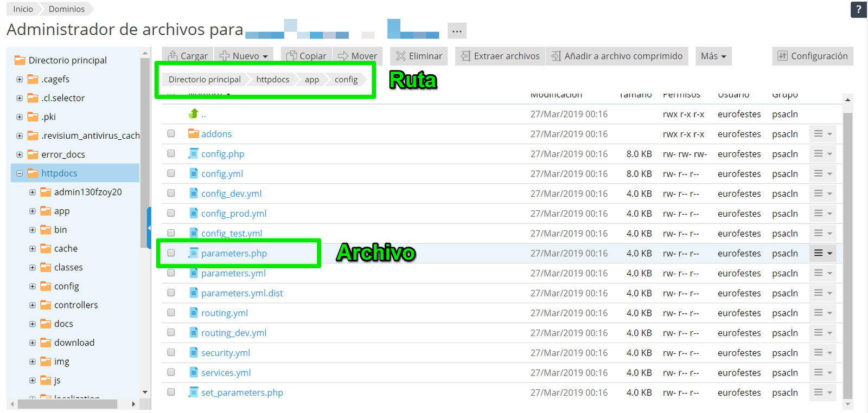The height and width of the screenshot is (413, 868).
Task: Expand the .pki tree folder
Action: tap(20, 117)
